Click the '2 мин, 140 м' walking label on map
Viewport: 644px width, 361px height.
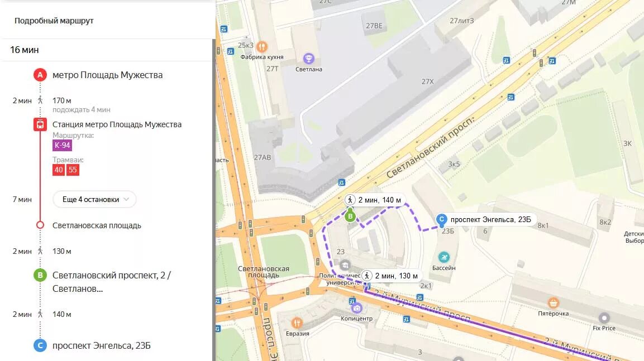click(x=375, y=200)
